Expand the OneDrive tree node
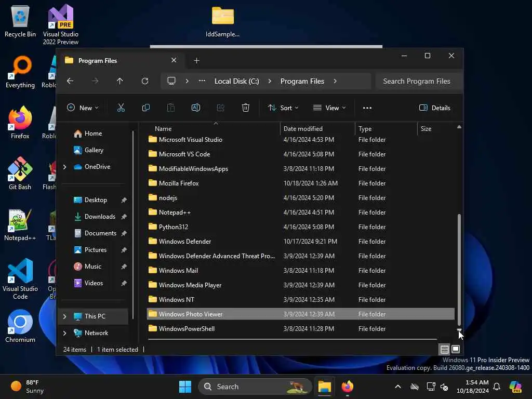The height and width of the screenshot is (399, 532). [65, 167]
